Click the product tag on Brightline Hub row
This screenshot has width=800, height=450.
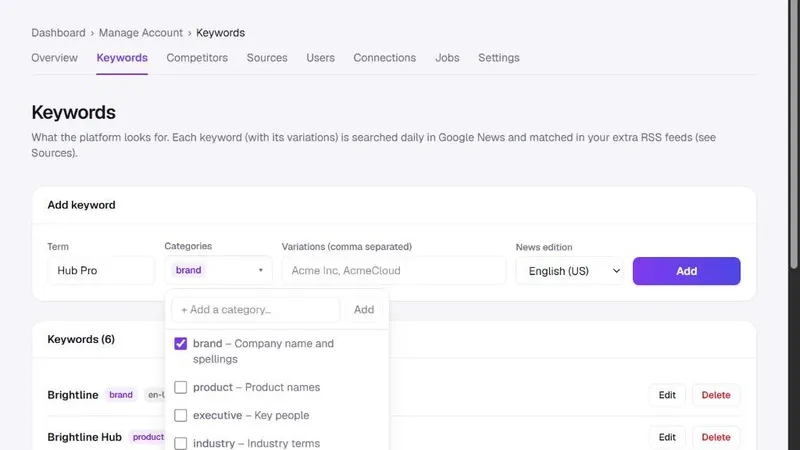[148, 437]
